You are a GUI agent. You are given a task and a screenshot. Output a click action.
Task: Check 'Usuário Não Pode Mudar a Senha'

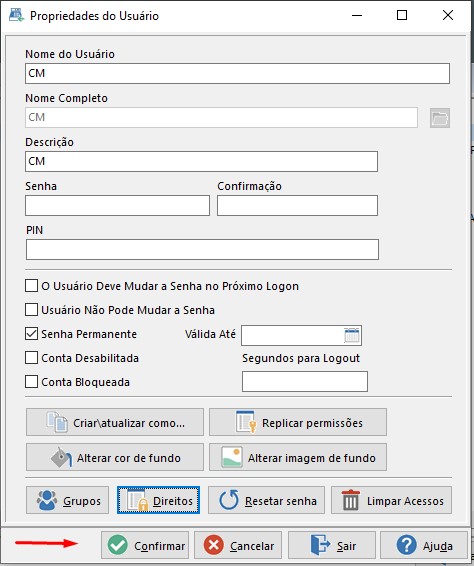tap(31, 310)
